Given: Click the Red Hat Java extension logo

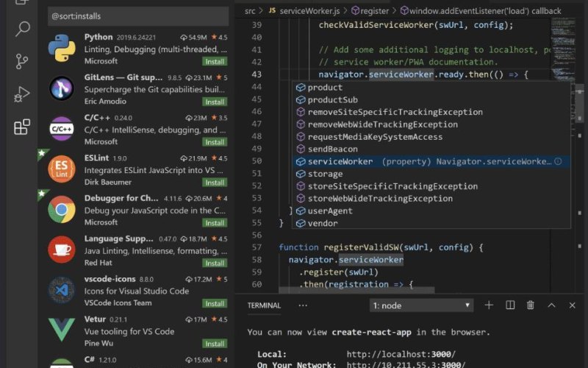Looking at the screenshot, I should tap(62, 250).
